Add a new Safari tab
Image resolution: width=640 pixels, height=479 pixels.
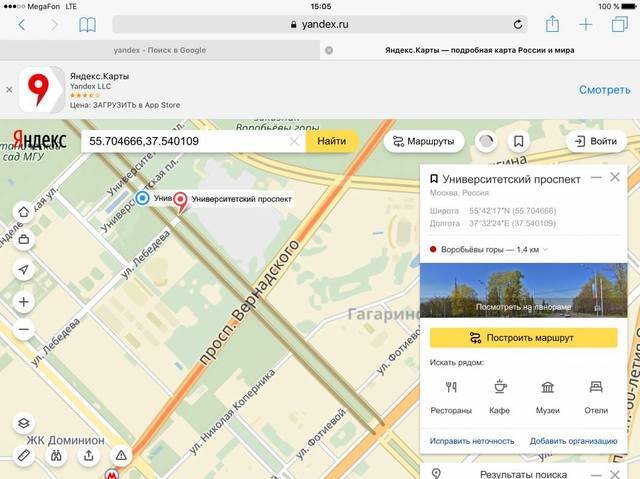[586, 24]
